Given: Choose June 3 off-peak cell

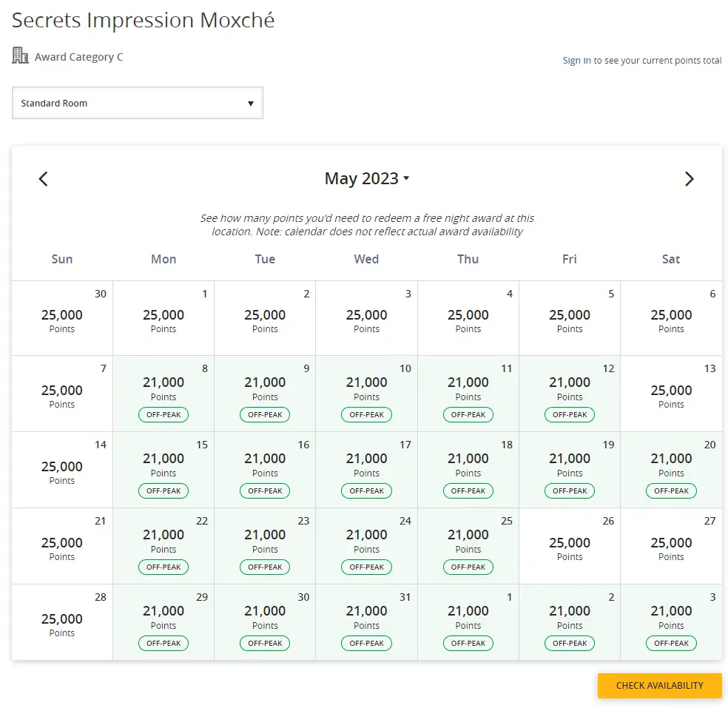Looking at the screenshot, I should click(671, 621).
